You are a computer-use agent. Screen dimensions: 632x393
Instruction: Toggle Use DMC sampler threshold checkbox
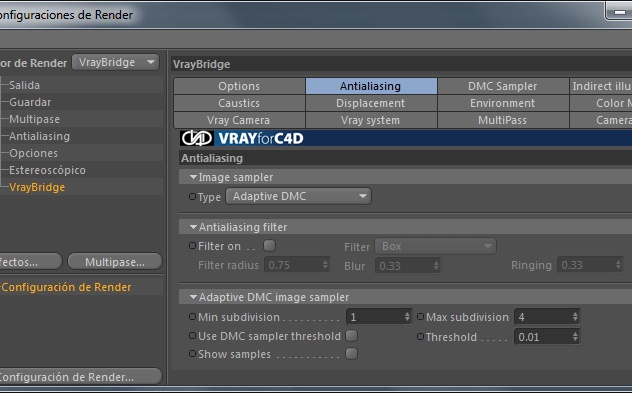(x=351, y=335)
